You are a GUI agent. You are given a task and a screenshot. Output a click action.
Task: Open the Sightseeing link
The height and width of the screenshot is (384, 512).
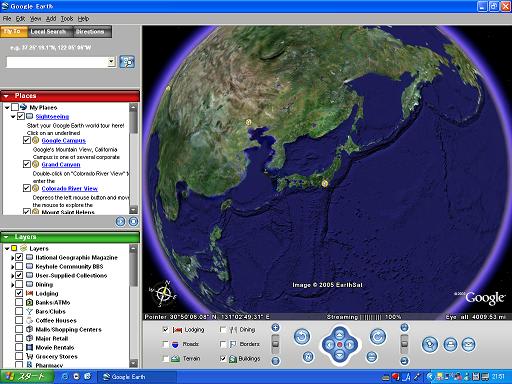[52, 116]
